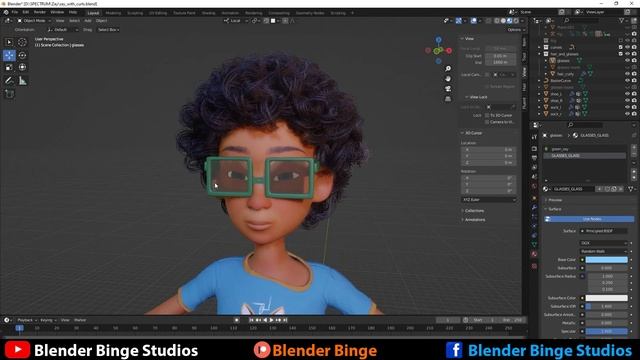This screenshot has width=640, height=360.
Task: Open the Object Mode dropdown
Action: [34, 20]
